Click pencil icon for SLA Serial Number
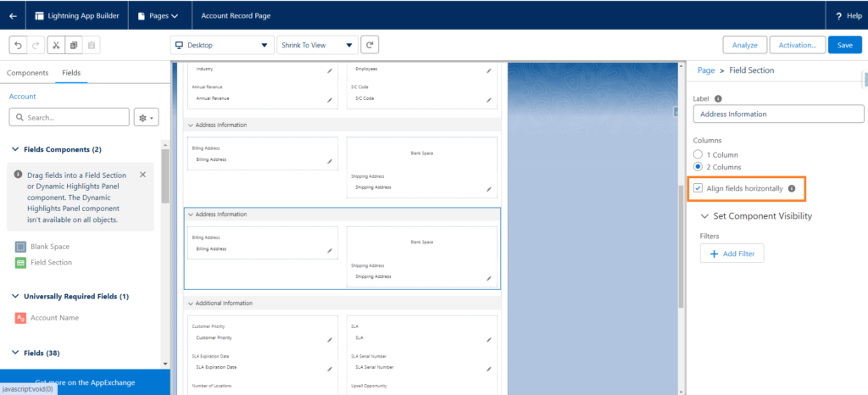Screen dimensions: 868x395 [489, 369]
